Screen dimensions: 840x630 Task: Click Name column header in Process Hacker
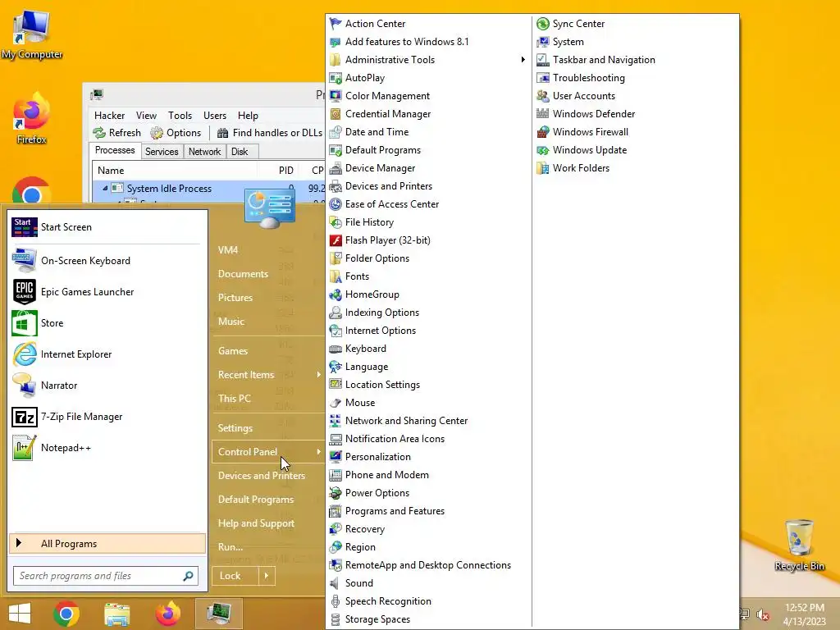pyautogui.click(x=175, y=171)
